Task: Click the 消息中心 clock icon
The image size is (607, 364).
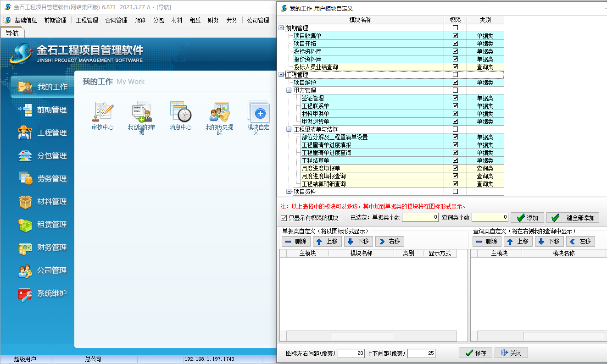Action: (180, 112)
